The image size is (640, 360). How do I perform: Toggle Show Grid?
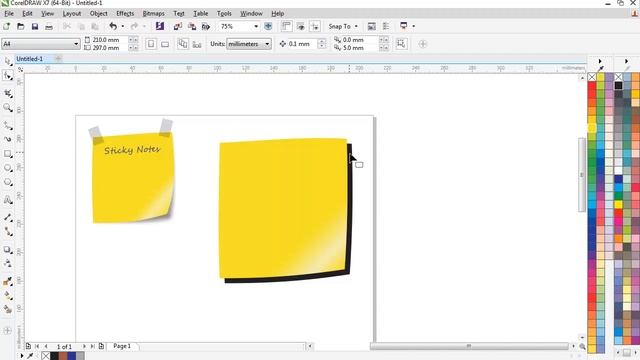point(301,27)
